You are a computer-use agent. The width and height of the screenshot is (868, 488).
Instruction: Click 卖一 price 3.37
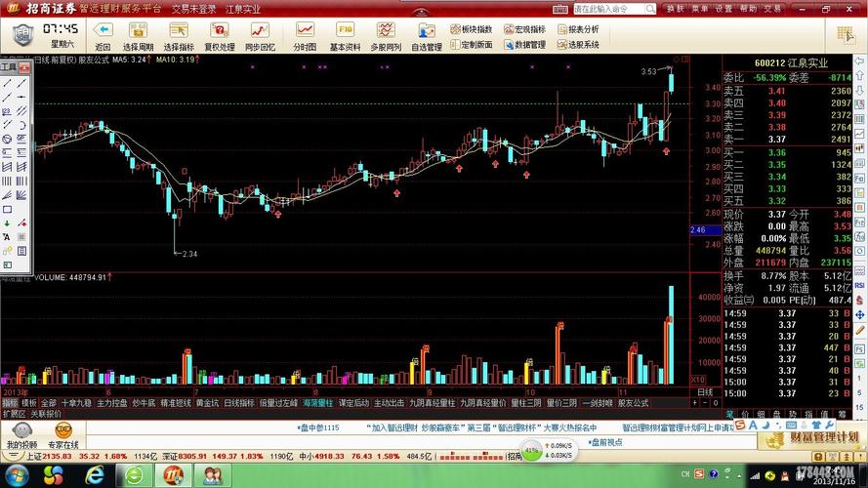click(776, 140)
